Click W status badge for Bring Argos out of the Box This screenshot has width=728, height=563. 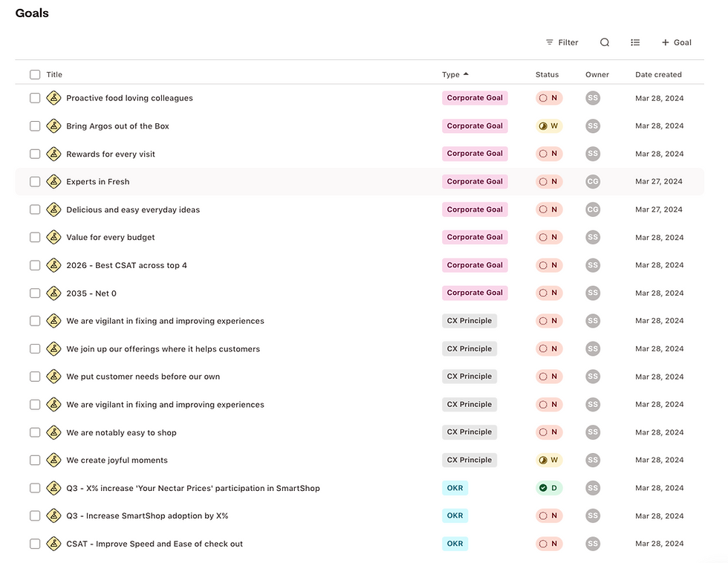(549, 126)
